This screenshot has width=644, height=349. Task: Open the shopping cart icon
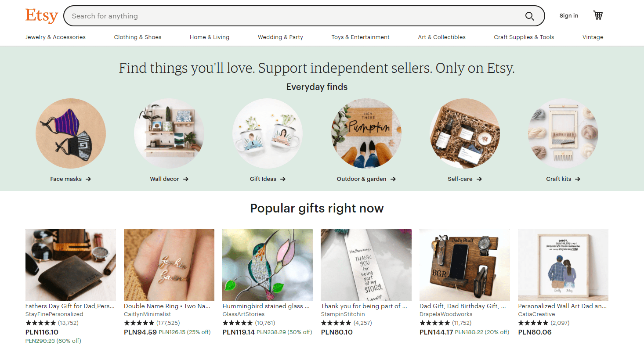(597, 15)
